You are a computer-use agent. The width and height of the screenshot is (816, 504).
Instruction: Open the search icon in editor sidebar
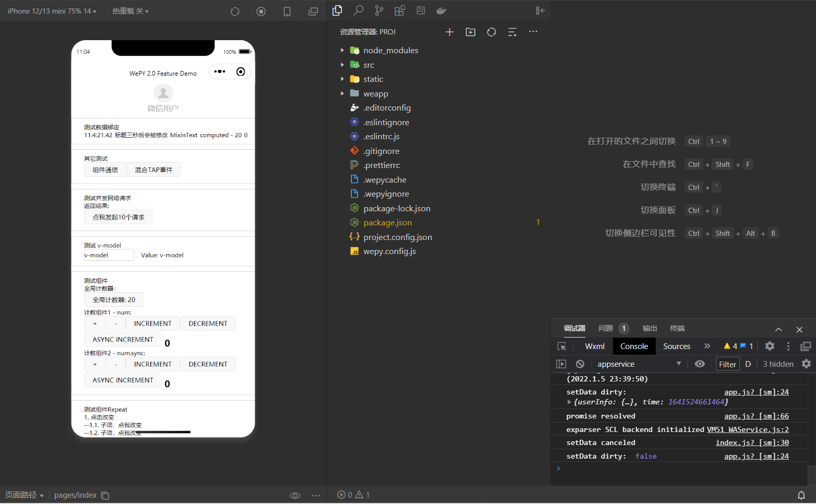pos(358,10)
